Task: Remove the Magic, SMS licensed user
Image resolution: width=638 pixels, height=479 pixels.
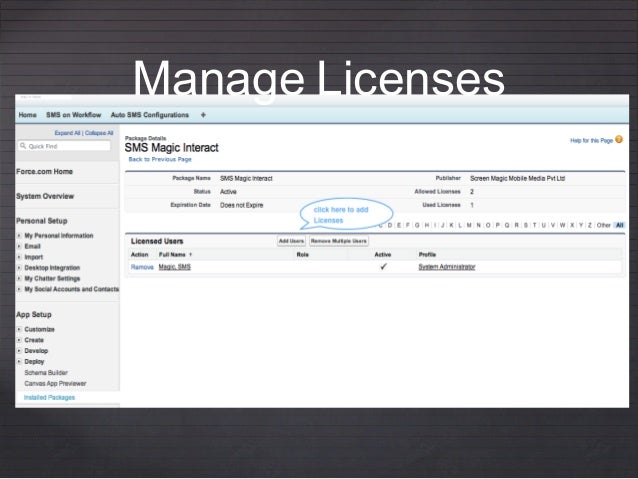Action: point(142,267)
